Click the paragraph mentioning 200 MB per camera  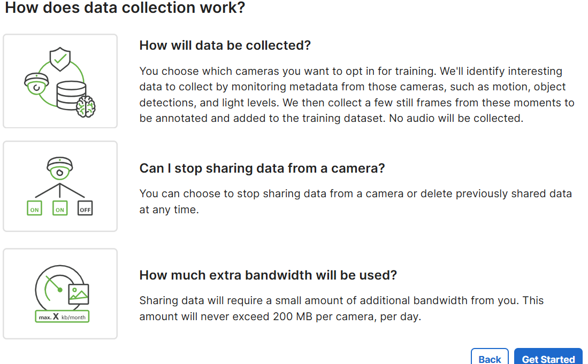point(341,308)
